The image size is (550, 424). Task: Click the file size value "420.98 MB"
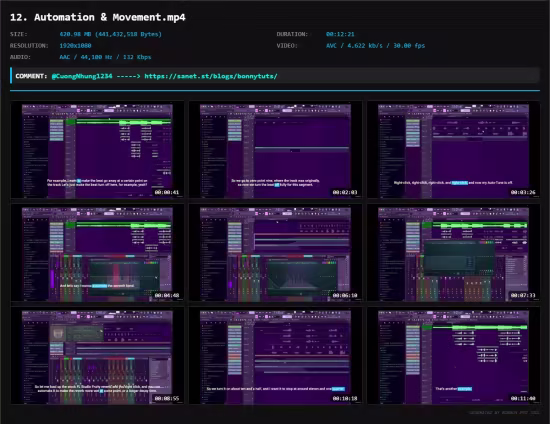(75, 34)
